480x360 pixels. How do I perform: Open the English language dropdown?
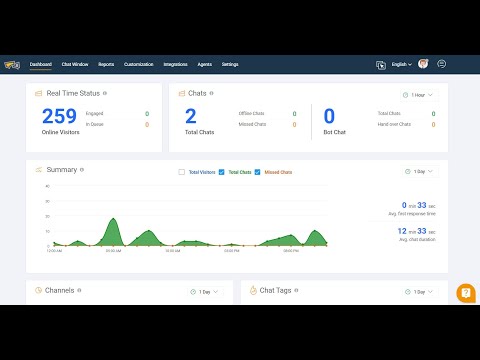pyautogui.click(x=402, y=64)
